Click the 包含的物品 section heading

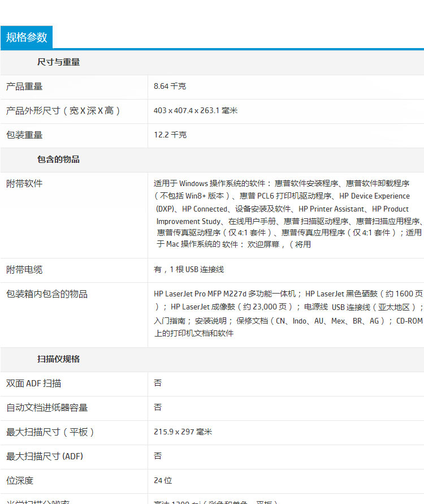(x=58, y=160)
